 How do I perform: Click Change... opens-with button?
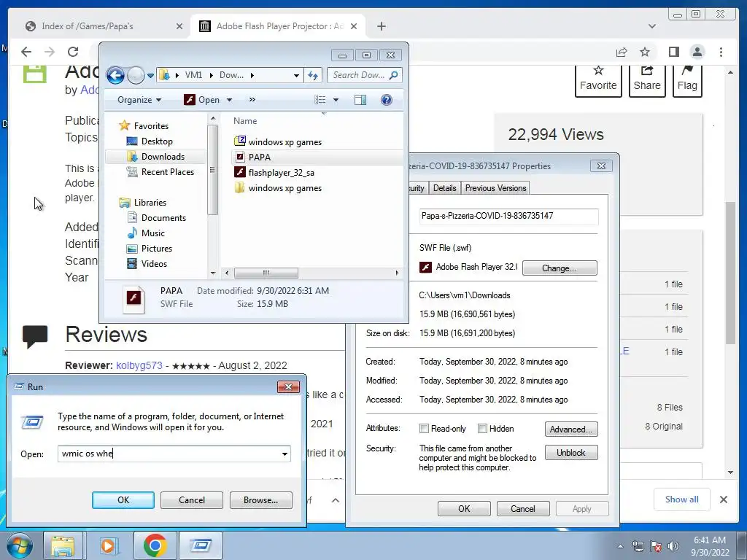[560, 268]
